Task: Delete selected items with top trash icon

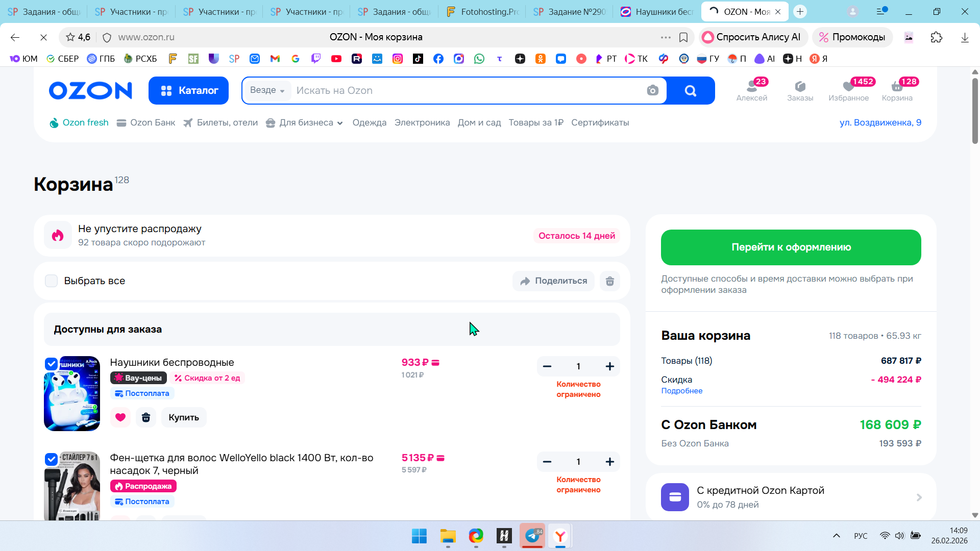Action: (609, 281)
